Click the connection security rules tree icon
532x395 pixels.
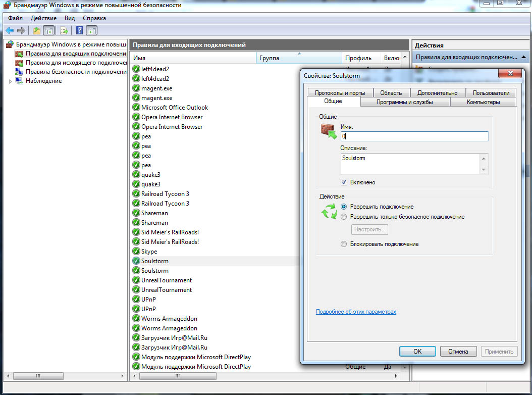[x=19, y=72]
